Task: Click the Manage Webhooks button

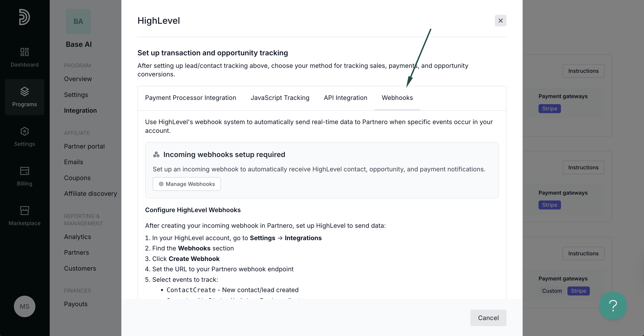Action: click(187, 184)
